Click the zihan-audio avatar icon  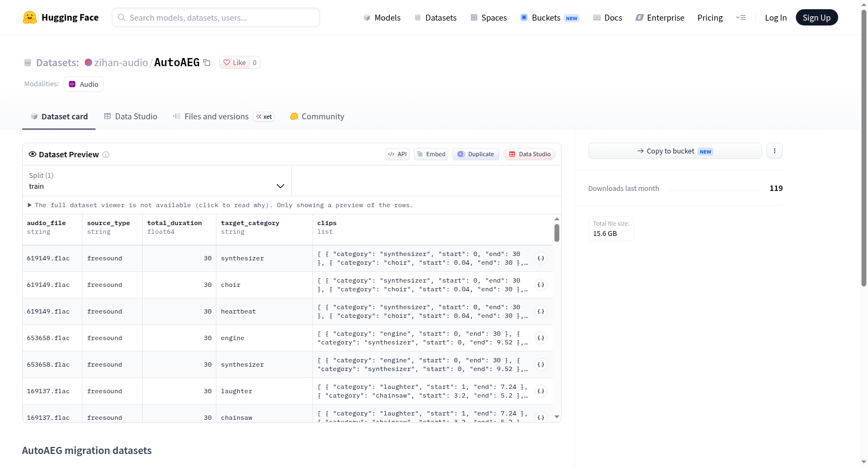pos(88,62)
